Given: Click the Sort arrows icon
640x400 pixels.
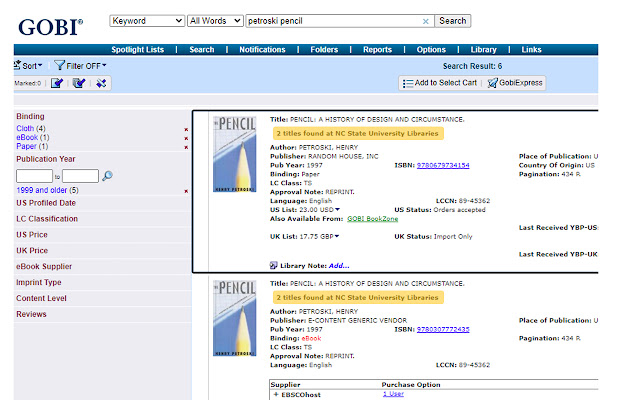Looking at the screenshot, I should [x=17, y=65].
